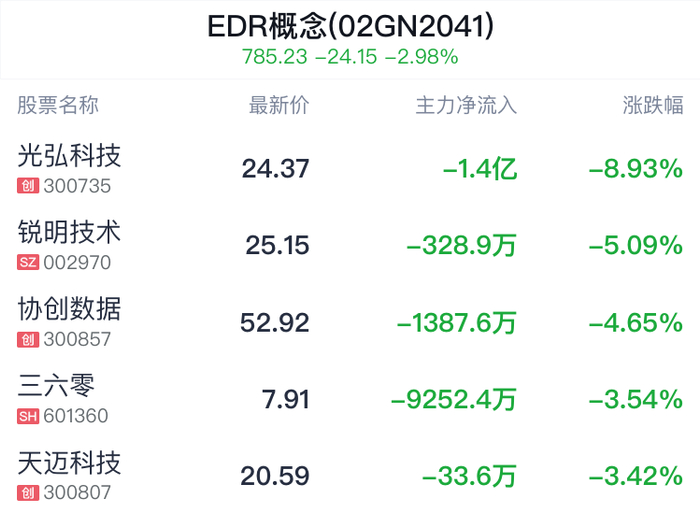Screen dimensions: 700x527
Task: Click 三六零's net inflow -9252.4万
Action: click(453, 400)
